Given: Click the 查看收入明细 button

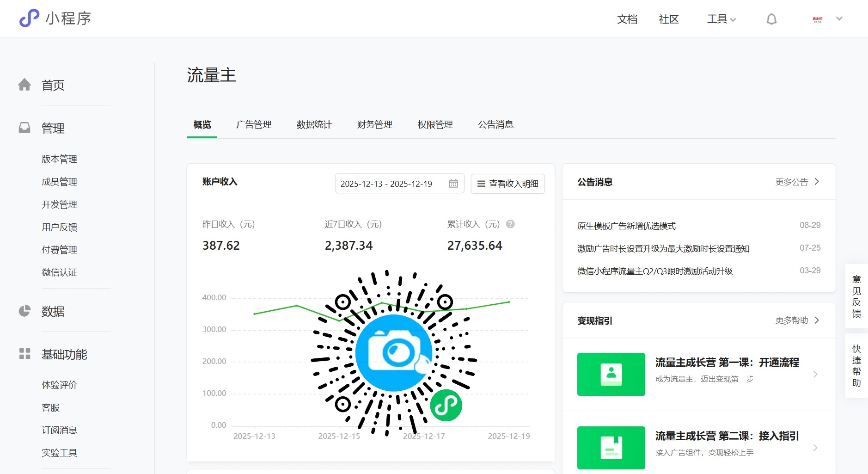Looking at the screenshot, I should point(507,184).
